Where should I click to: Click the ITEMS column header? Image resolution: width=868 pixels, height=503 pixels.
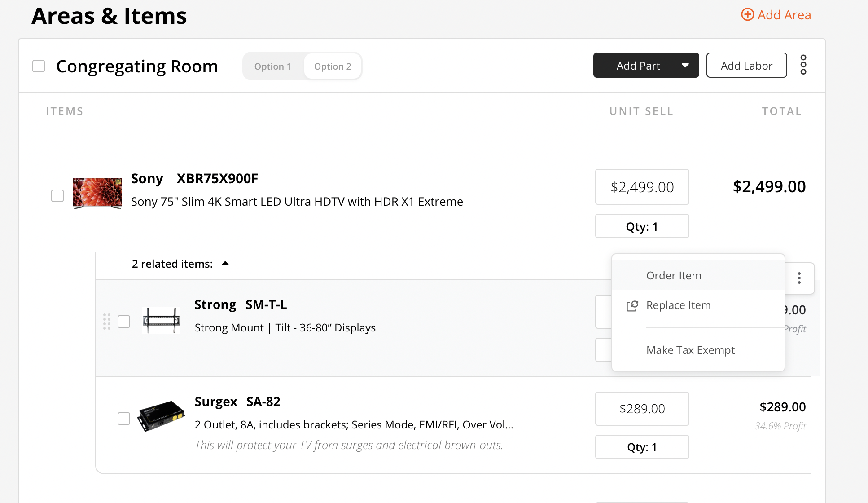coord(65,111)
